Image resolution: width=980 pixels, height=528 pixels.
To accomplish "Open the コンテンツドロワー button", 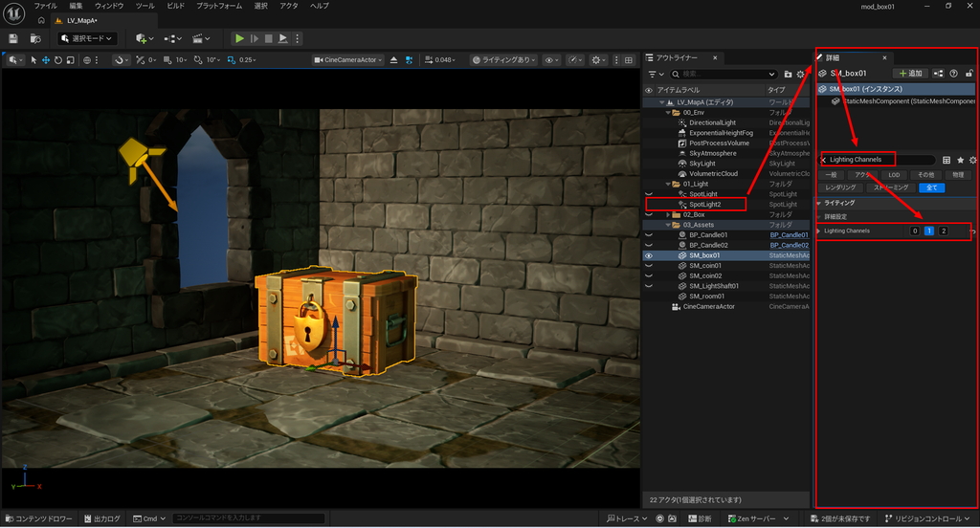I will click(x=39, y=518).
